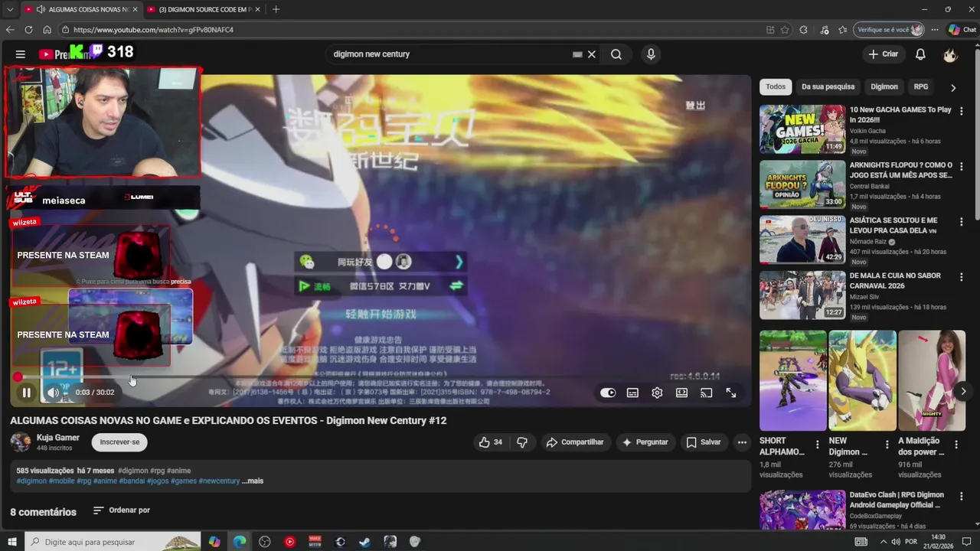Click the 'Inscrever-se' subscribe button
The image size is (980, 551).
[x=119, y=442]
